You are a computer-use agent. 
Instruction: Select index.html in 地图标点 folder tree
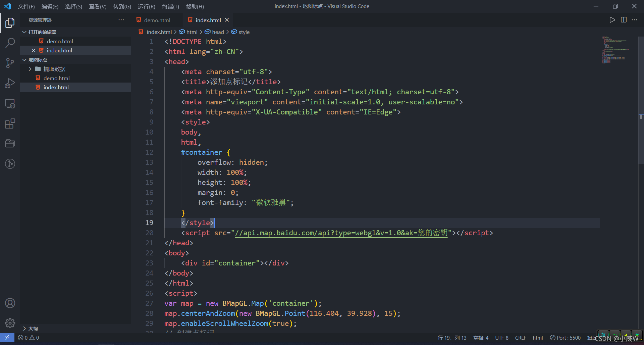click(x=75, y=87)
